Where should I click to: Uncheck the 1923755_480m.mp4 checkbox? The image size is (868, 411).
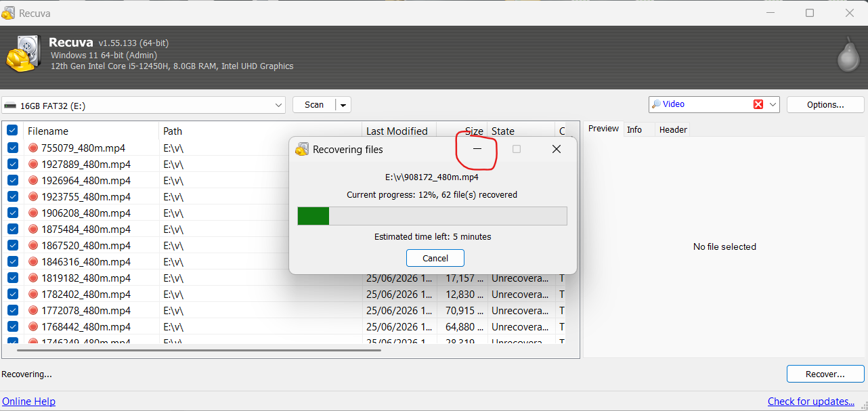[12, 196]
